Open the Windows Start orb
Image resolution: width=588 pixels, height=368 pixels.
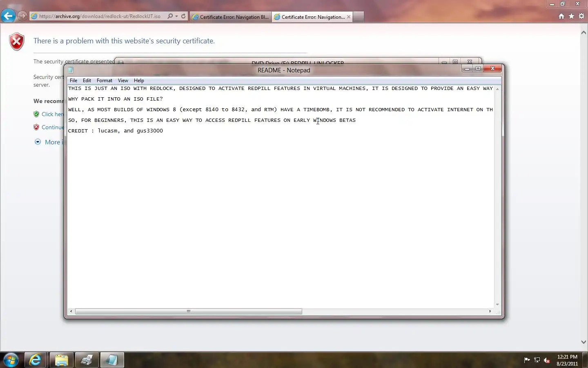11,360
